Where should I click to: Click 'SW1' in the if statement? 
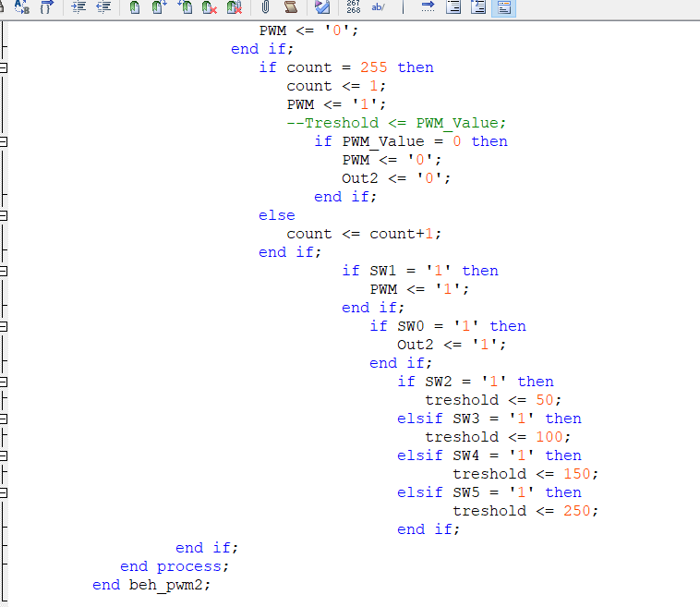tap(382, 271)
